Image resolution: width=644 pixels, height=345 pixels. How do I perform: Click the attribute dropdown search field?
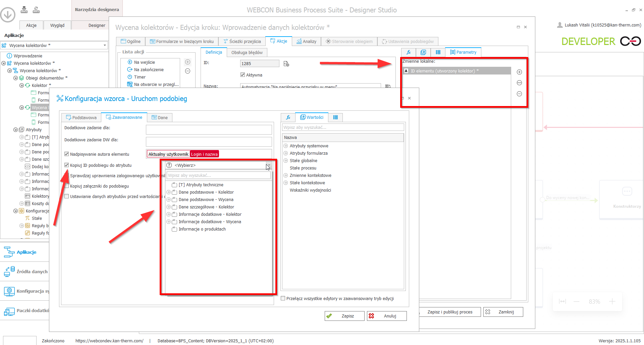tap(218, 175)
